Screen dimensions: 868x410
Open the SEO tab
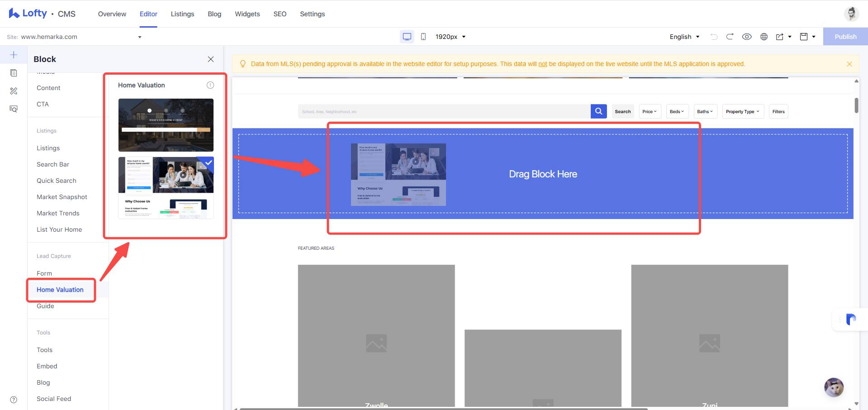point(280,14)
